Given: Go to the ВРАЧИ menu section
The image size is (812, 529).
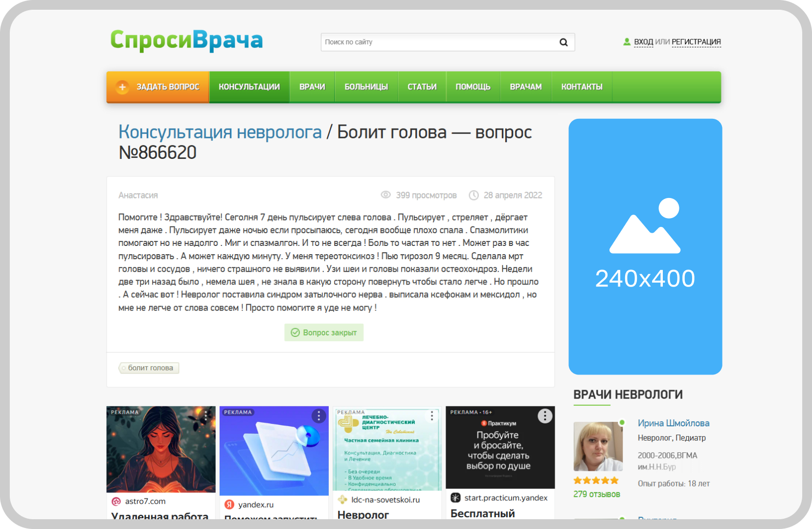Looking at the screenshot, I should coord(312,87).
